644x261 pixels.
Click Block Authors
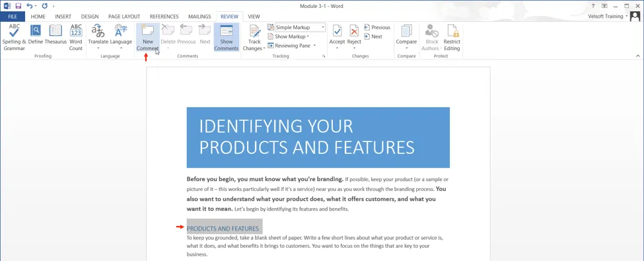pyautogui.click(x=432, y=38)
